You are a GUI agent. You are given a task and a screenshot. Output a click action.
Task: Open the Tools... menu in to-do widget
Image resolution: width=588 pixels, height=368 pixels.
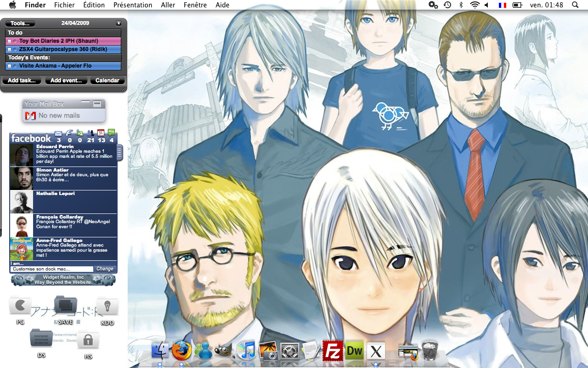[19, 23]
